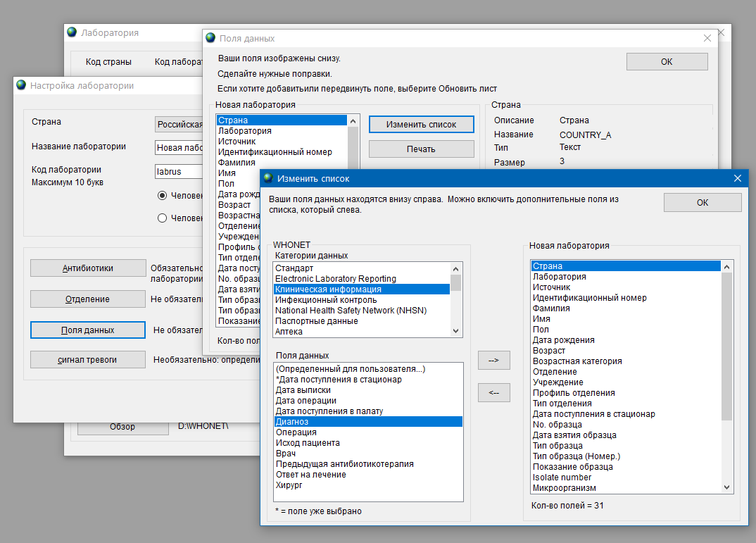Select Страна in the Изменить список right list
Viewport: 756px width, 543px height.
[x=626, y=266]
